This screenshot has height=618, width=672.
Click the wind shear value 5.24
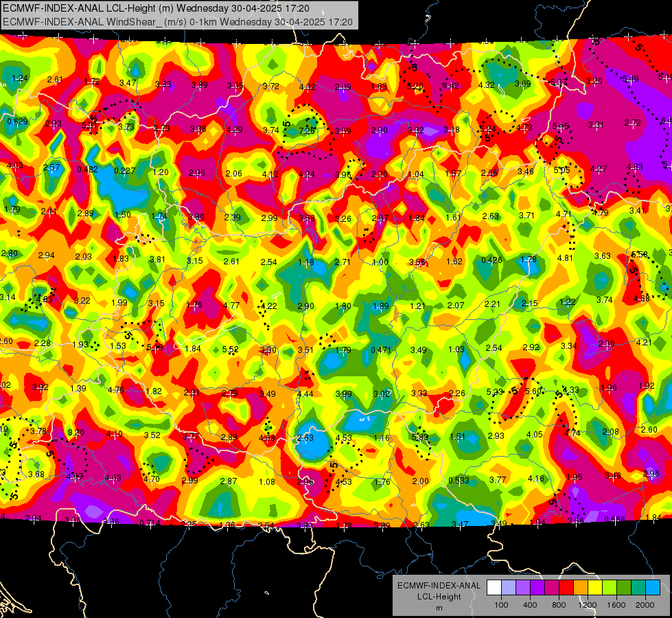click(x=488, y=128)
